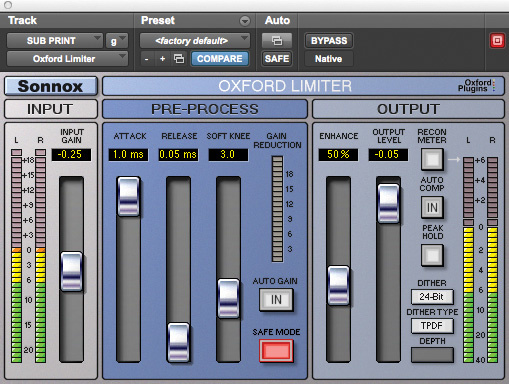Viewport: 509px width, 384px height.
Task: Click the SOFT KNEE fader handle
Action: click(x=228, y=298)
